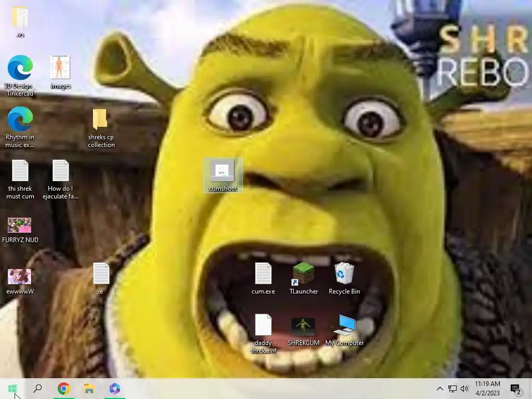Expand the hidden system tray icons chevron
Image resolution: width=532 pixels, height=399 pixels.
[440, 389]
